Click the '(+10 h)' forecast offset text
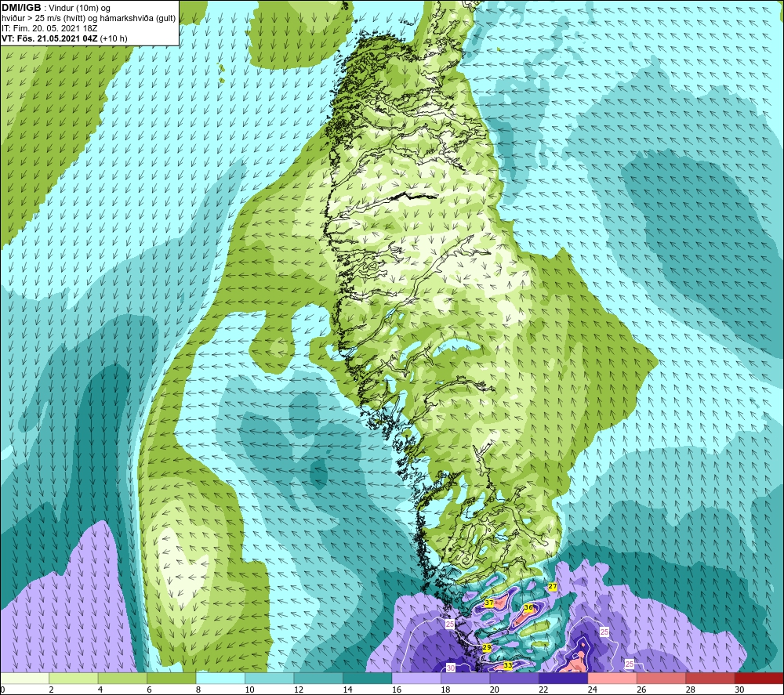 pos(114,38)
